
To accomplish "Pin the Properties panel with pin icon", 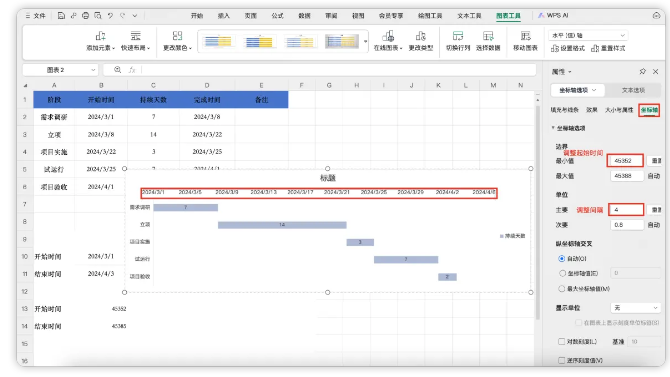I will tap(642, 71).
